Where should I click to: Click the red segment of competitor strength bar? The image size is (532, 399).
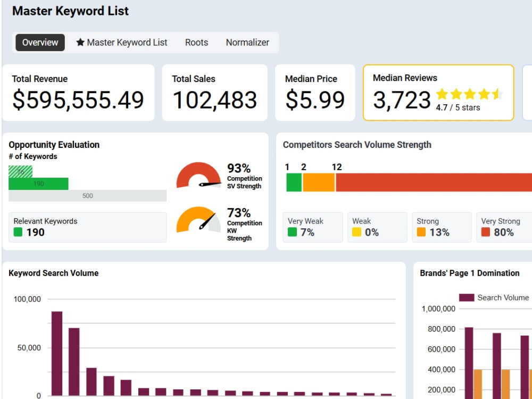click(x=434, y=182)
